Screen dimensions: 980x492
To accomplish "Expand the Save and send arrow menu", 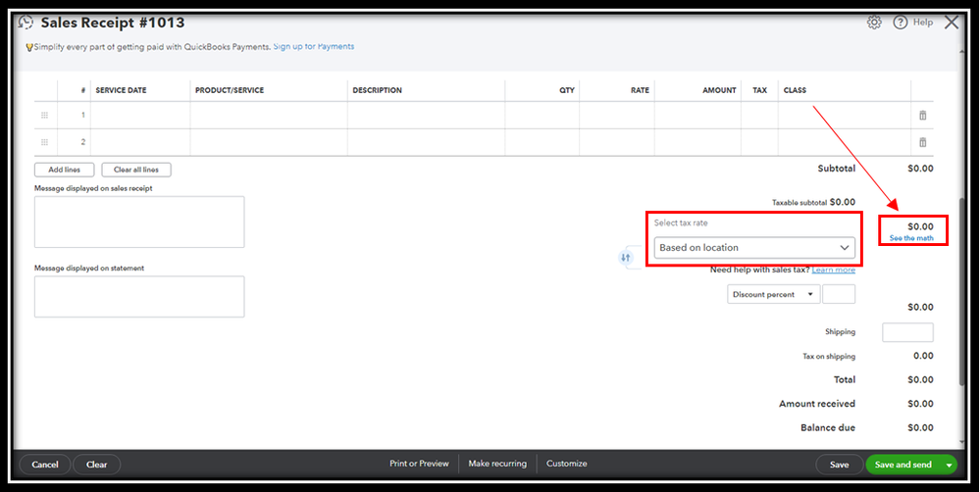I will tap(950, 465).
